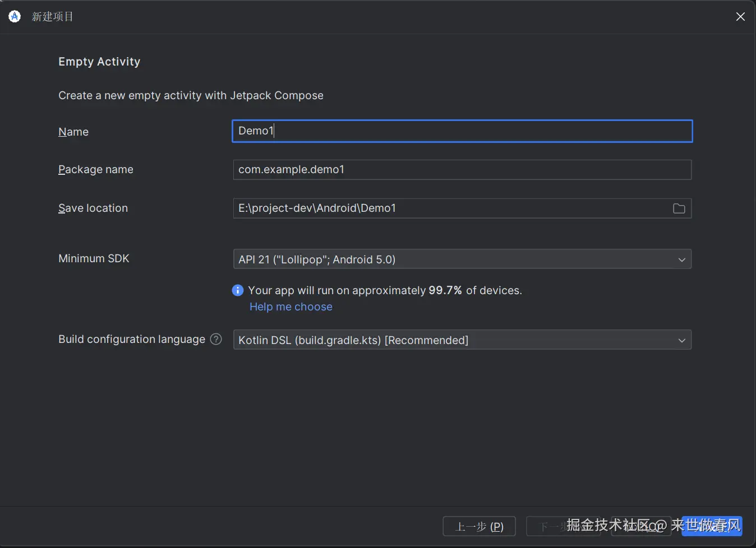Screen dimensions: 756x548
Task: Click the Save location path field
Action: tap(449, 208)
